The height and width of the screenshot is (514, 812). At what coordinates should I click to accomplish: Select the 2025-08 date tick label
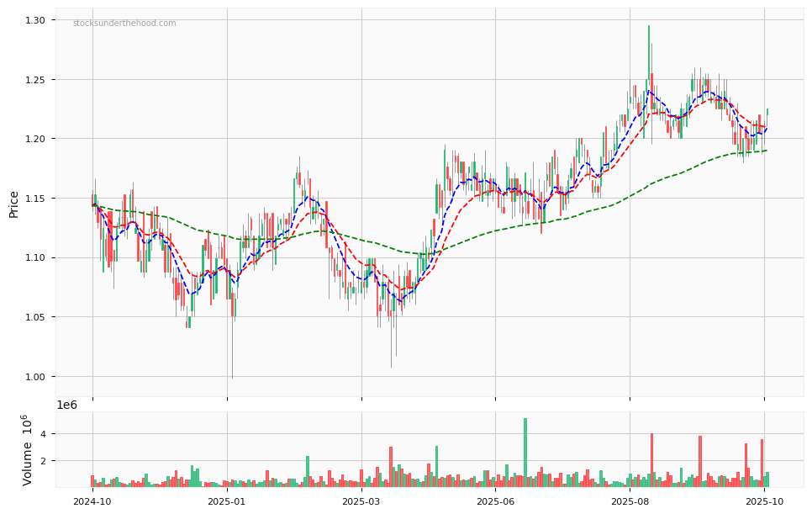629,501
